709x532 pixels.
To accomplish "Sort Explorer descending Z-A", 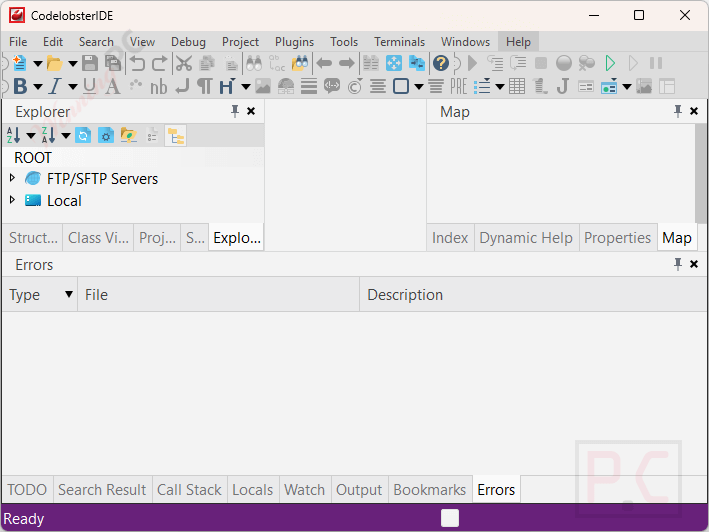I will click(48, 135).
